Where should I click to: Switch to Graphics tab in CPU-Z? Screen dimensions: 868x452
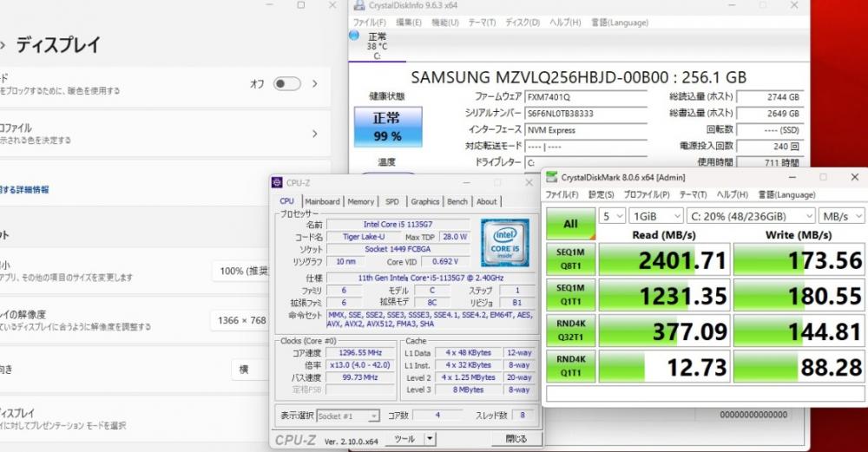[425, 202]
